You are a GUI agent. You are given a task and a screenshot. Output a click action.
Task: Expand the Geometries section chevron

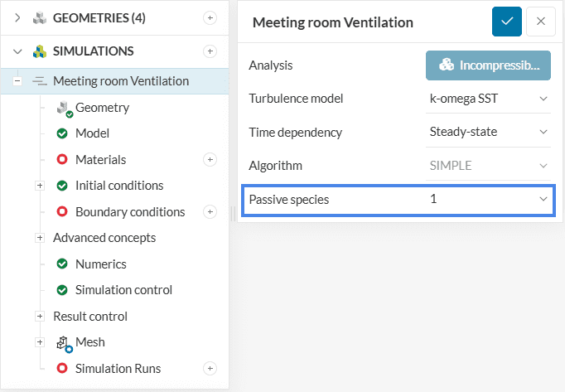point(17,17)
